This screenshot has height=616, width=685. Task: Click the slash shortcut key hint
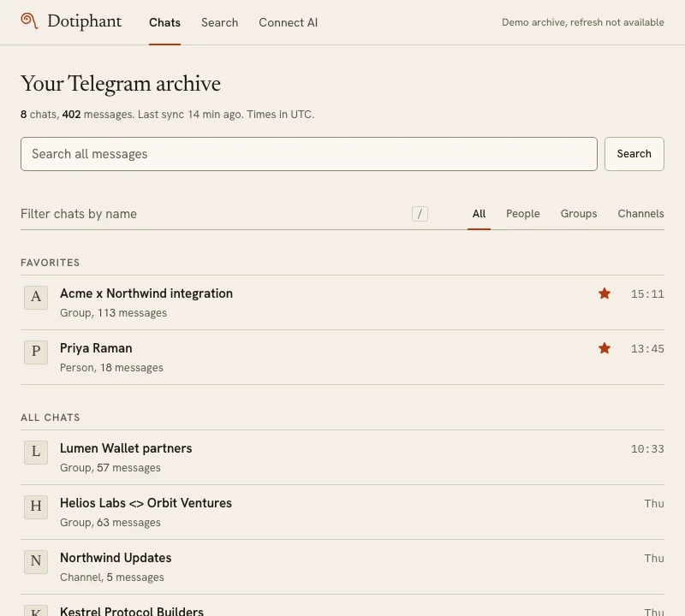(x=420, y=214)
